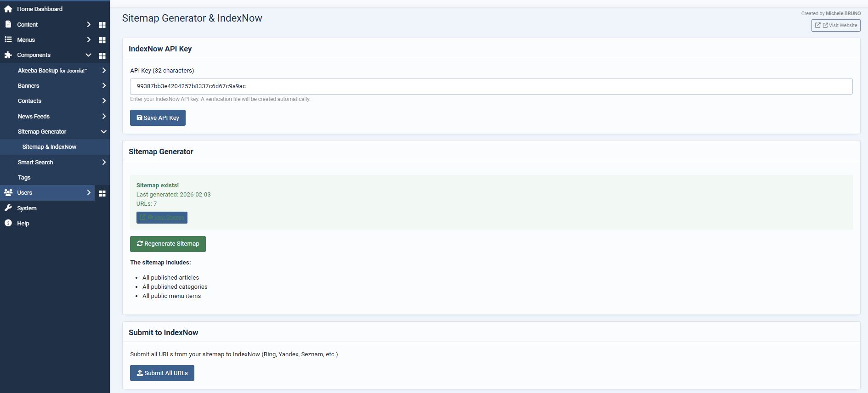
Task: Open the Components dashboard grid icon
Action: (x=102, y=55)
